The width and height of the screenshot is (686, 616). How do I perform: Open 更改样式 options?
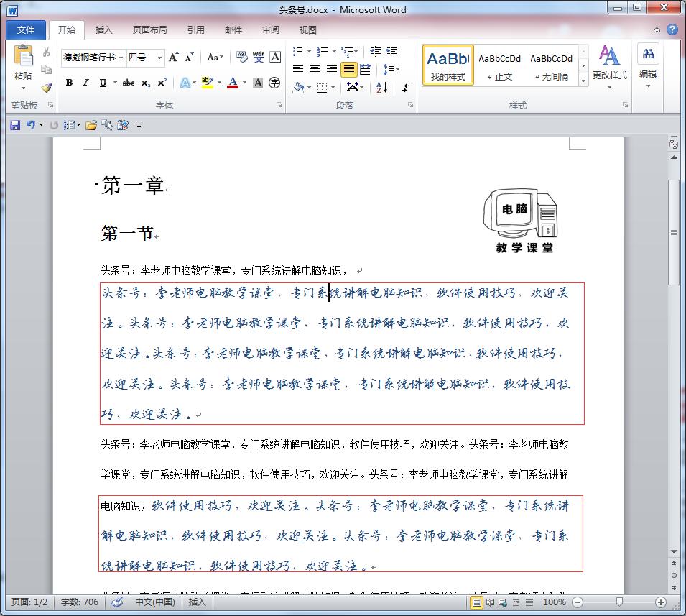(609, 65)
